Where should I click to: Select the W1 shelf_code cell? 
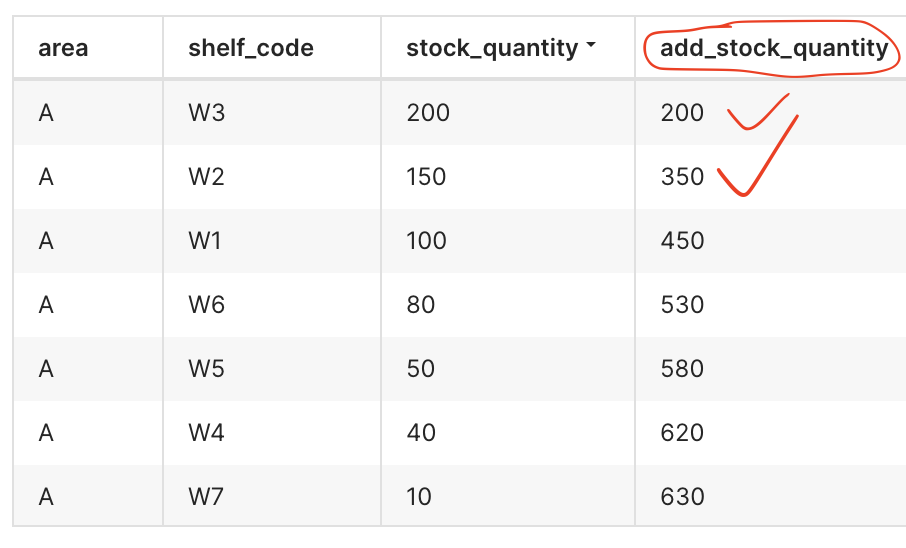point(207,241)
